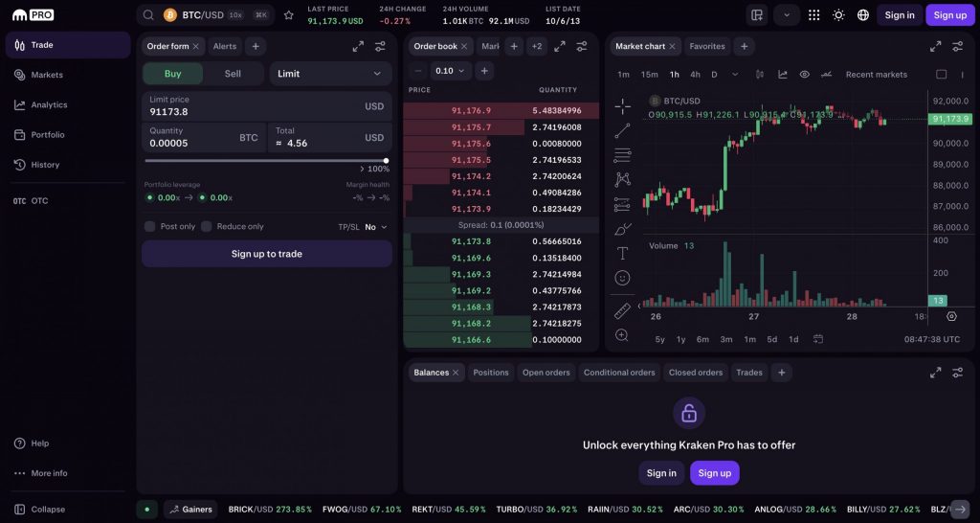The width and height of the screenshot is (980, 523).
Task: Click the Quantity BTC input field
Action: point(204,138)
